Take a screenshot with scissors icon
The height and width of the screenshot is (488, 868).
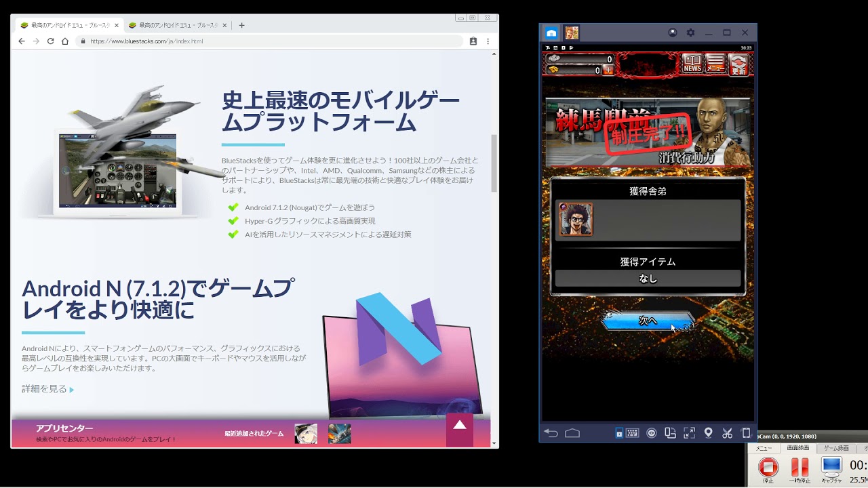[x=728, y=433]
